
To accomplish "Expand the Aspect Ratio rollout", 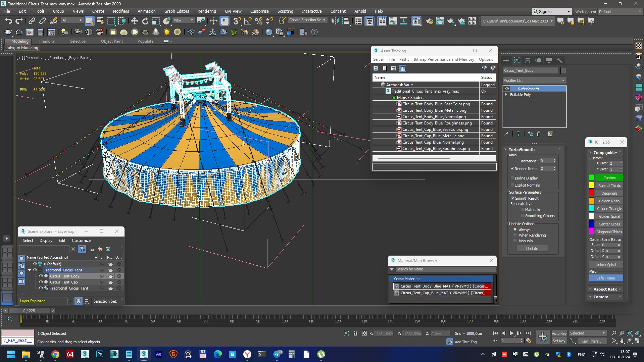I will tap(605, 289).
